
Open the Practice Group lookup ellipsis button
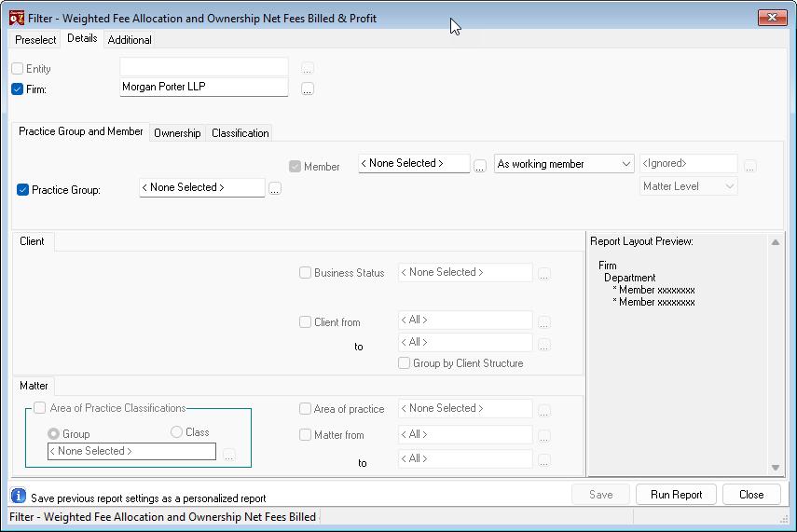pyautogui.click(x=274, y=189)
